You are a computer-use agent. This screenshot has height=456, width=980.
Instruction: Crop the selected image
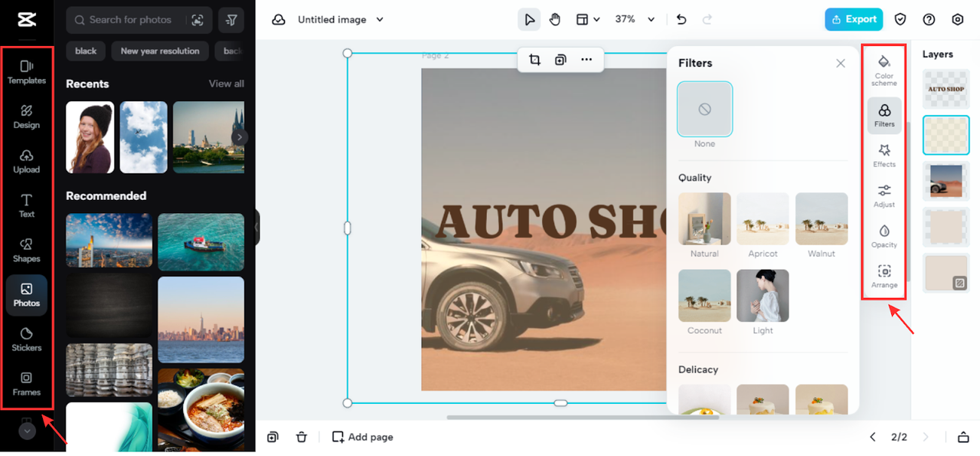coord(535,60)
